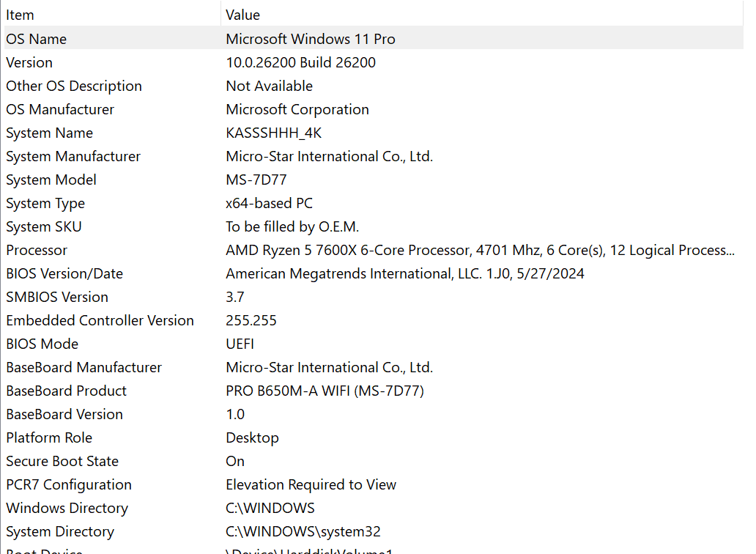Select the System SKU row

pyautogui.click(x=44, y=226)
